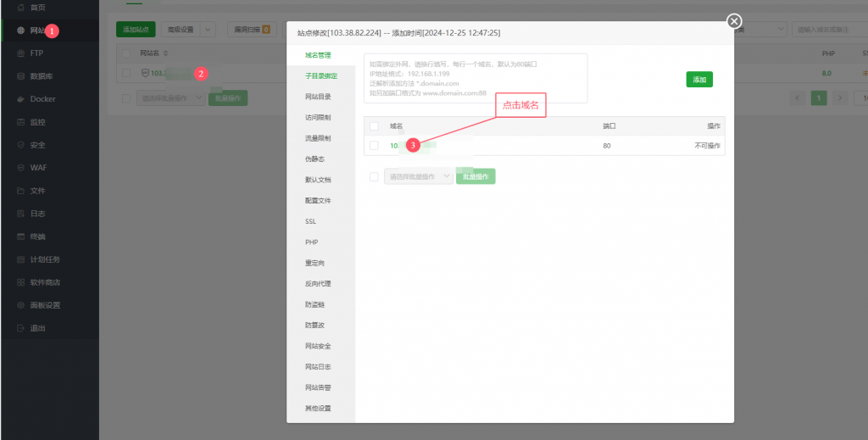Tick the select-all checkbox in 域名 header
Screen dimensions: 868x440
pyautogui.click(x=374, y=126)
